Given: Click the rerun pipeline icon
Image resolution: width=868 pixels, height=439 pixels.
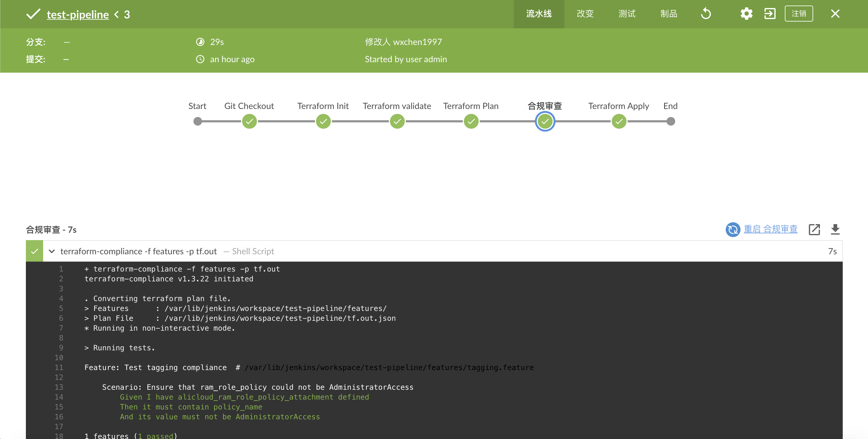Looking at the screenshot, I should pyautogui.click(x=706, y=14).
